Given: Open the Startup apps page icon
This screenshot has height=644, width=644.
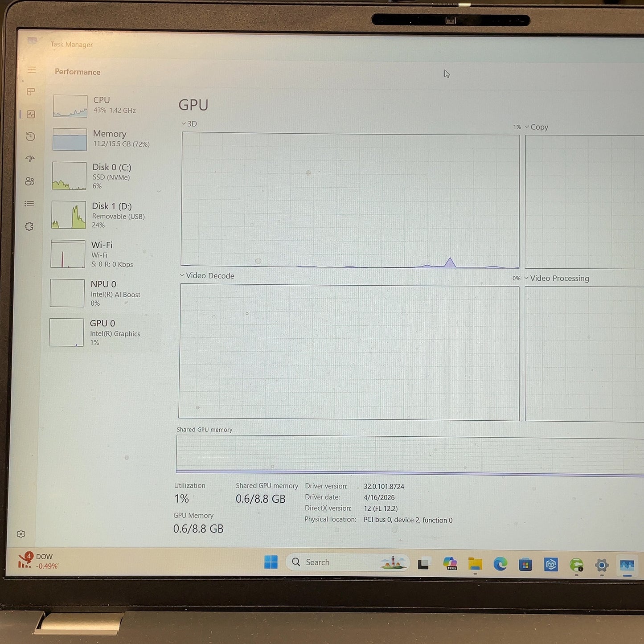Looking at the screenshot, I should (x=30, y=159).
